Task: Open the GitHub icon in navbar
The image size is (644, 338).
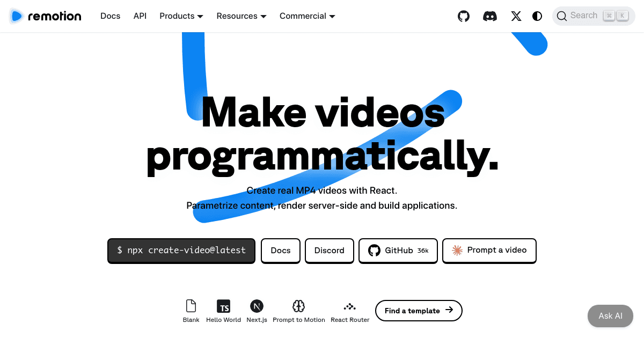Action: (x=464, y=16)
